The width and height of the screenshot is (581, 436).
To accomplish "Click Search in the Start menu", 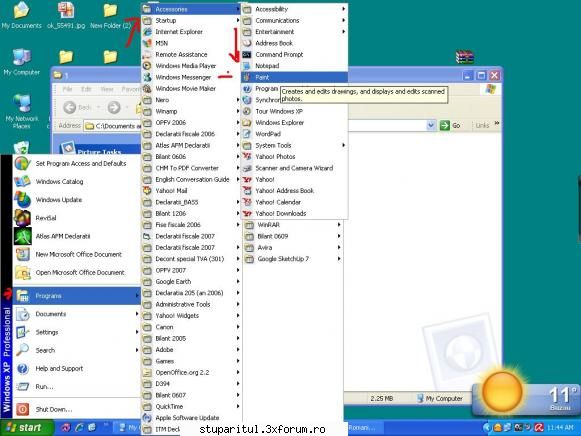I will pos(77,350).
